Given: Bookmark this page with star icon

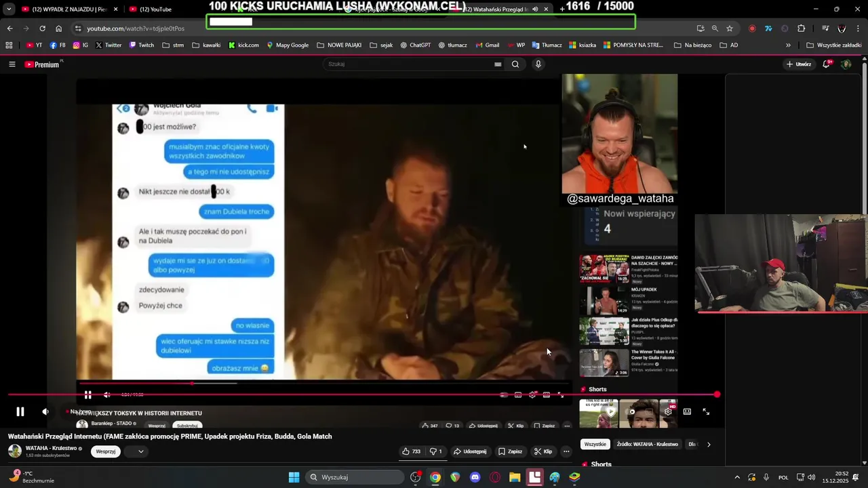Looking at the screenshot, I should [730, 28].
